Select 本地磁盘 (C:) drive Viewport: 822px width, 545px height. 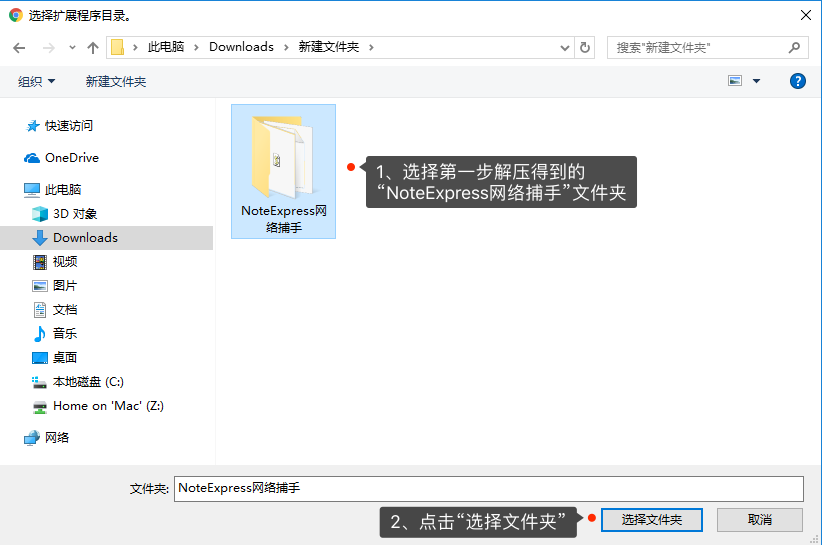[78, 382]
